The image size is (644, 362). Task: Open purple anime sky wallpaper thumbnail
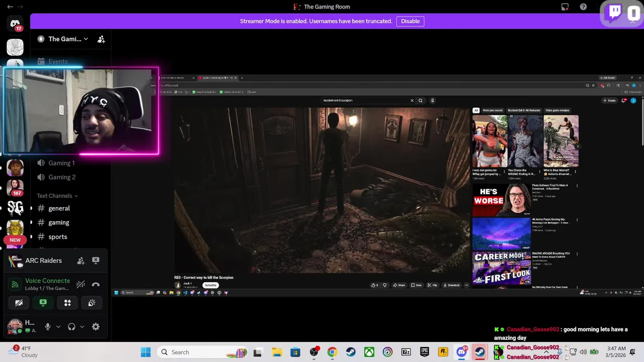501,234
